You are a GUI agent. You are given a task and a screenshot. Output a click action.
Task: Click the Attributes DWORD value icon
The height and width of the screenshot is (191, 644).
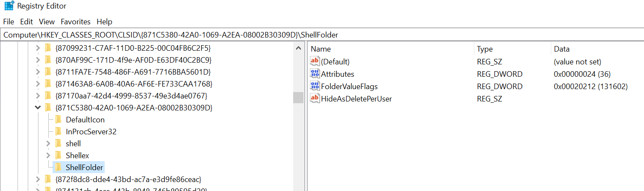point(315,74)
